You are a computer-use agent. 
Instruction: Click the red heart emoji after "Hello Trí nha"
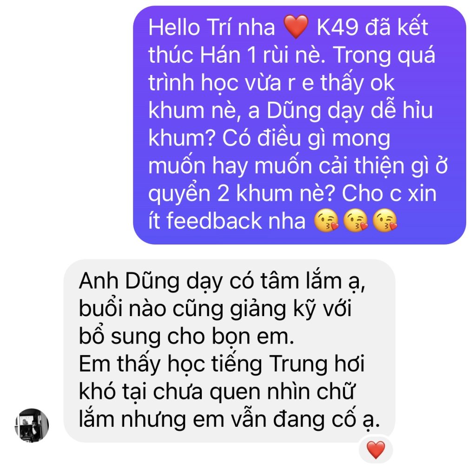(x=296, y=27)
